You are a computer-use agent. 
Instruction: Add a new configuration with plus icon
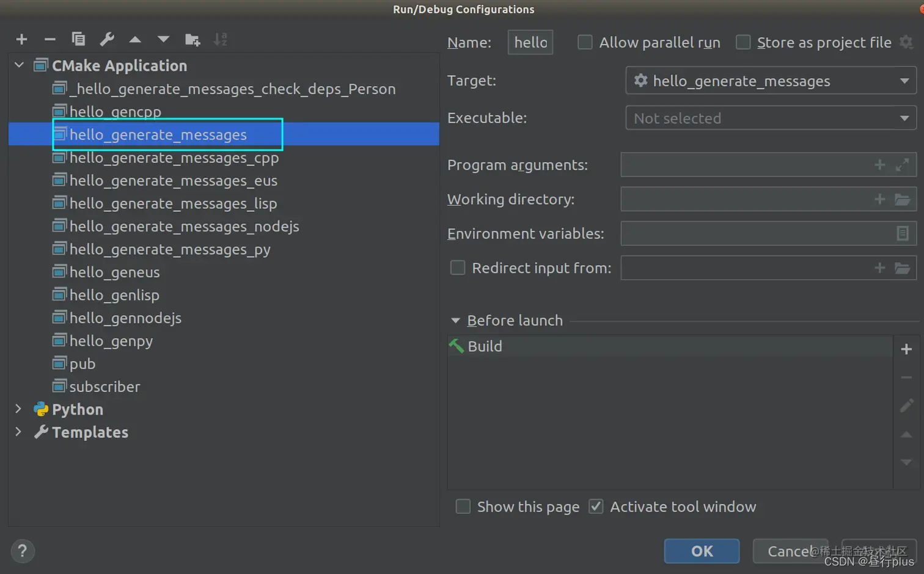click(22, 40)
